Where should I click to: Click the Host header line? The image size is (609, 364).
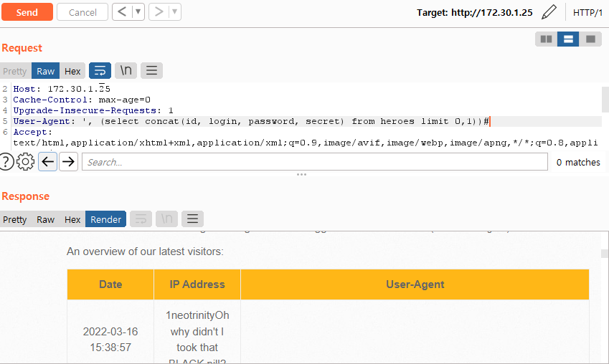coord(62,89)
